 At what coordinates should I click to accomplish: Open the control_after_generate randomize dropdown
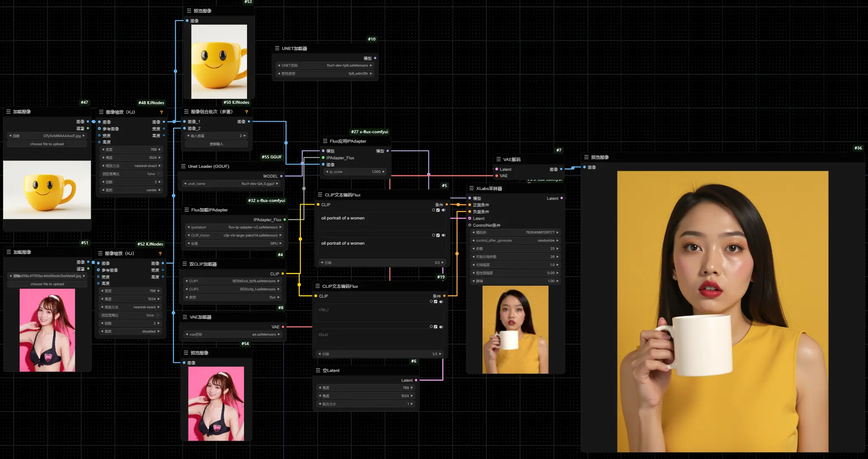coord(515,240)
